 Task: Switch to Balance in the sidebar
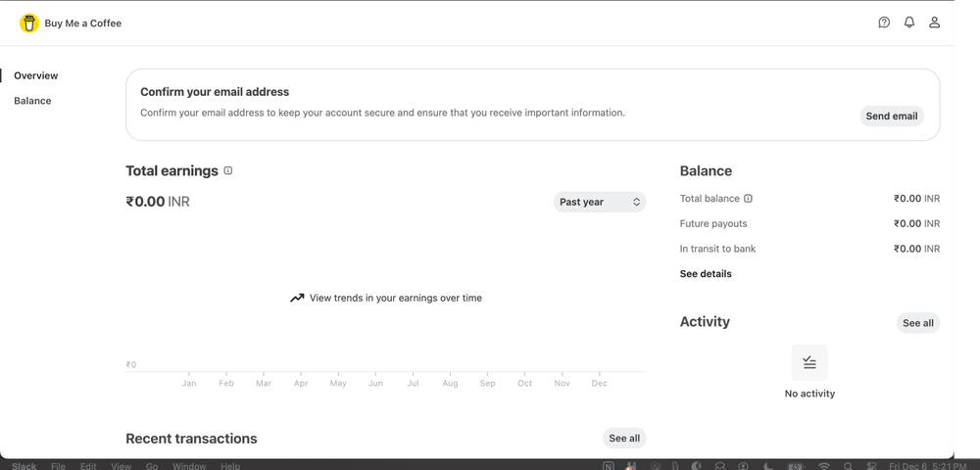click(32, 101)
